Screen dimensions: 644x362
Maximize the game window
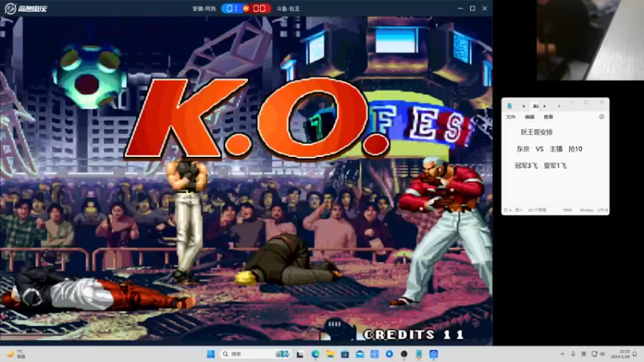tap(473, 8)
